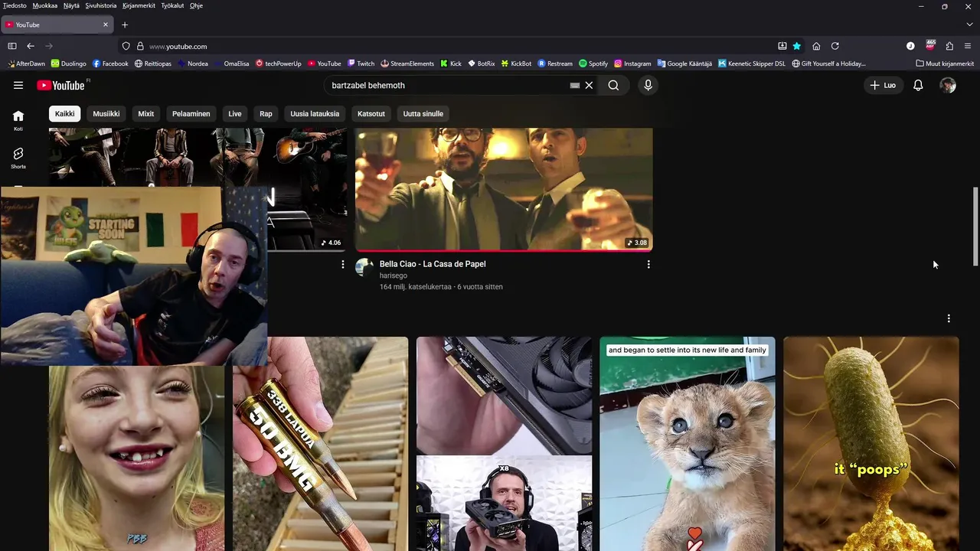This screenshot has height=551, width=980.
Task: Open the it poops bacteria Short
Action: click(871, 444)
